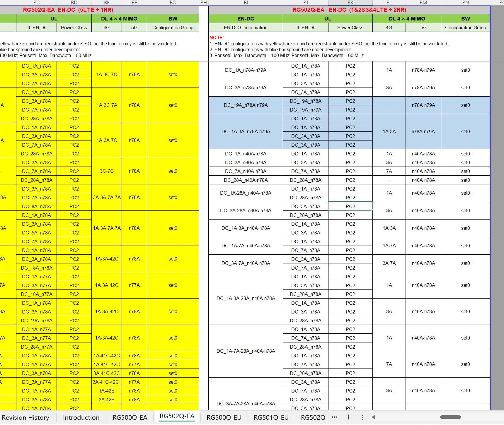Select column BE header

click(107, 3)
